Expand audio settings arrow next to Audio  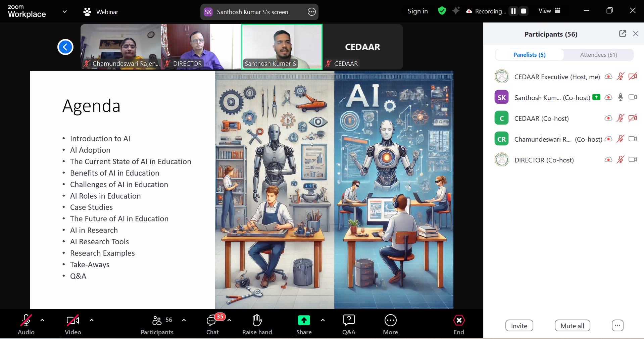(x=42, y=320)
